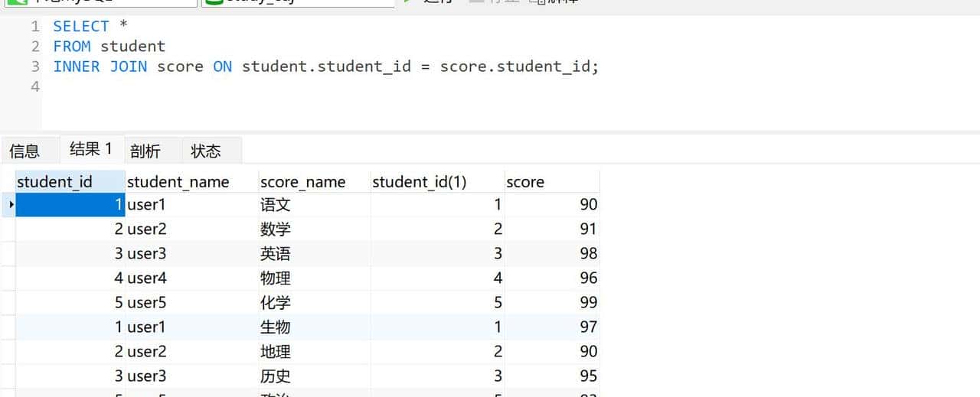980x397 pixels.
Task: Open the connection dropdown at the top left
Action: (98, 3)
